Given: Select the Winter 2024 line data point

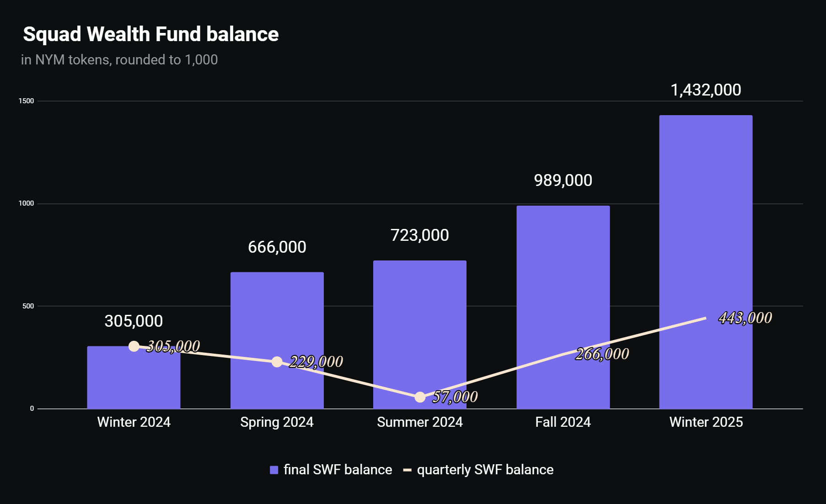Looking at the screenshot, I should [134, 346].
